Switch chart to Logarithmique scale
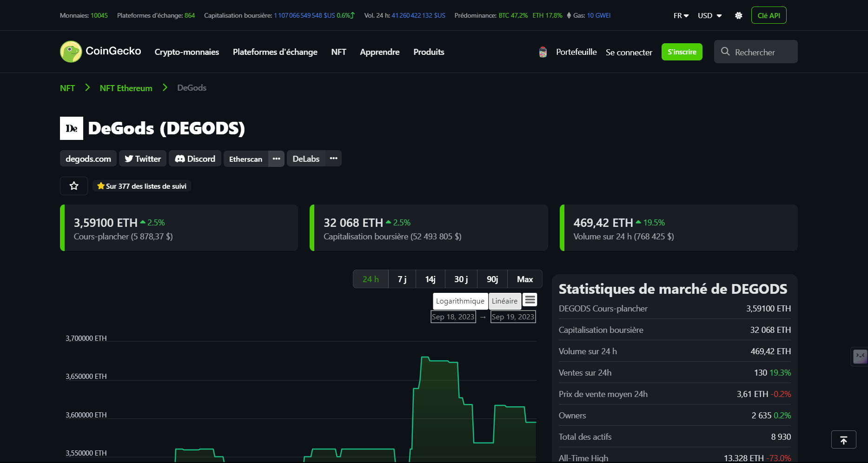Image resolution: width=868 pixels, height=463 pixels. click(460, 301)
